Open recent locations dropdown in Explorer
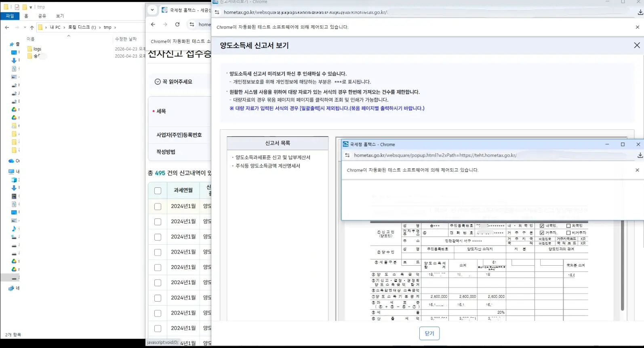This screenshot has width=644, height=348. click(x=25, y=27)
